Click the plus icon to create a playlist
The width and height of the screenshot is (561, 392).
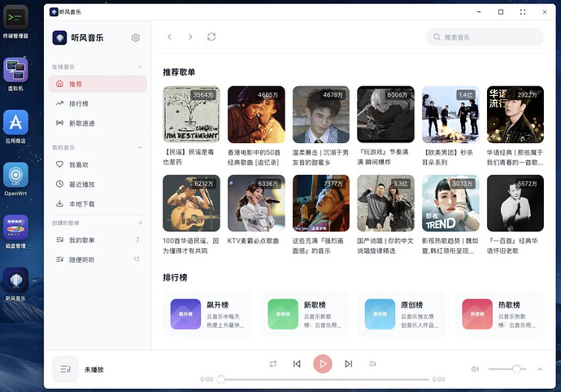tap(140, 223)
